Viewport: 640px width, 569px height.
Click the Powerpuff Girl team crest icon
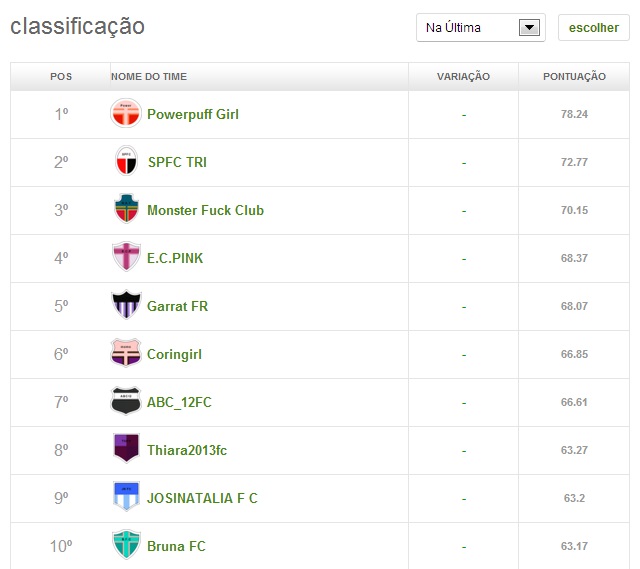pyautogui.click(x=126, y=113)
